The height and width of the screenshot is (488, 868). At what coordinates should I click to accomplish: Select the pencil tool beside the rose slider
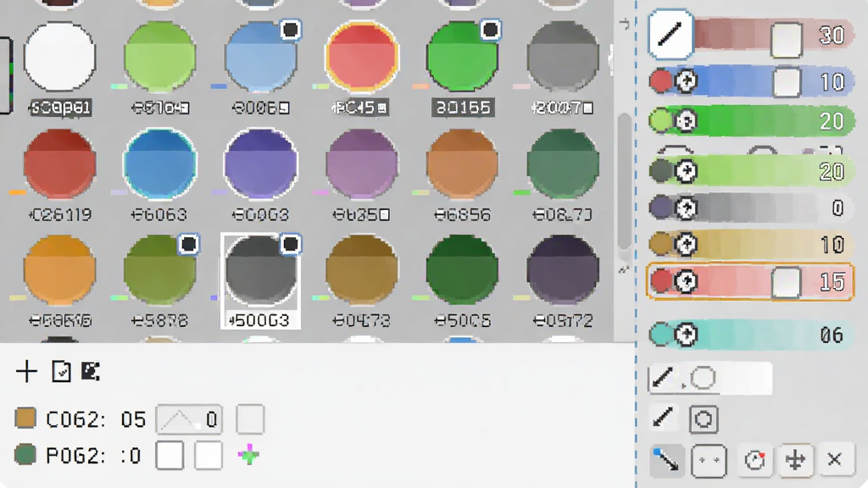670,34
